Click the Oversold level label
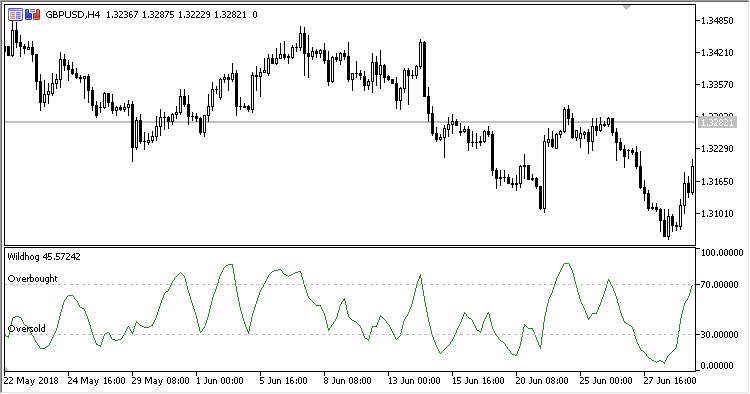The height and width of the screenshot is (394, 750). click(27, 328)
